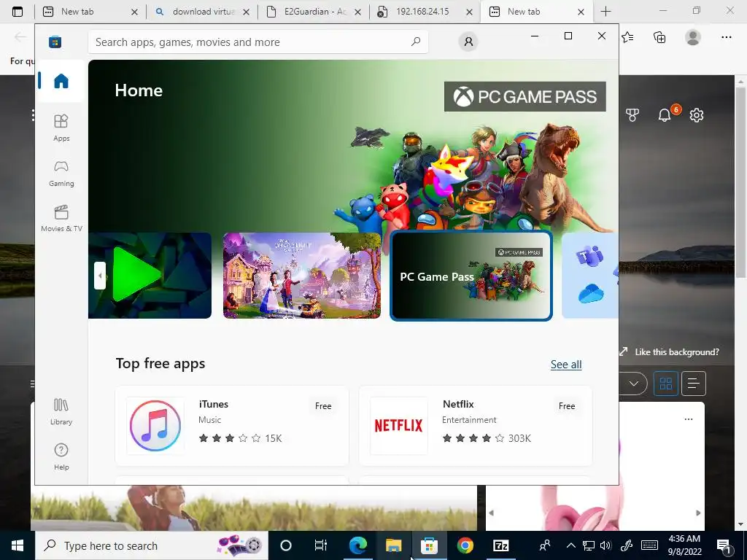Open Movies & TV in Store sidebar
Image resolution: width=747 pixels, height=560 pixels.
tap(61, 218)
